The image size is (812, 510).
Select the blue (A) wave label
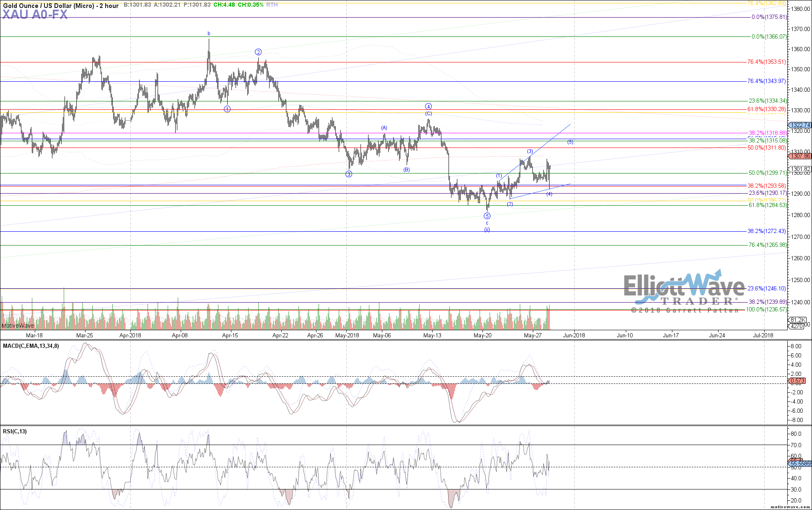pos(384,128)
